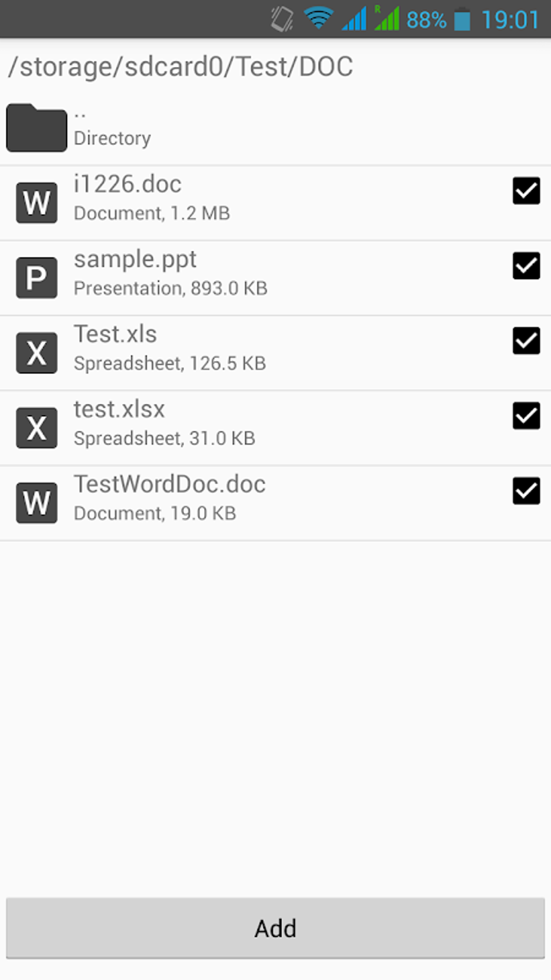Tap the Excel icon beside test.xlsx
The height and width of the screenshot is (980, 551).
36,428
